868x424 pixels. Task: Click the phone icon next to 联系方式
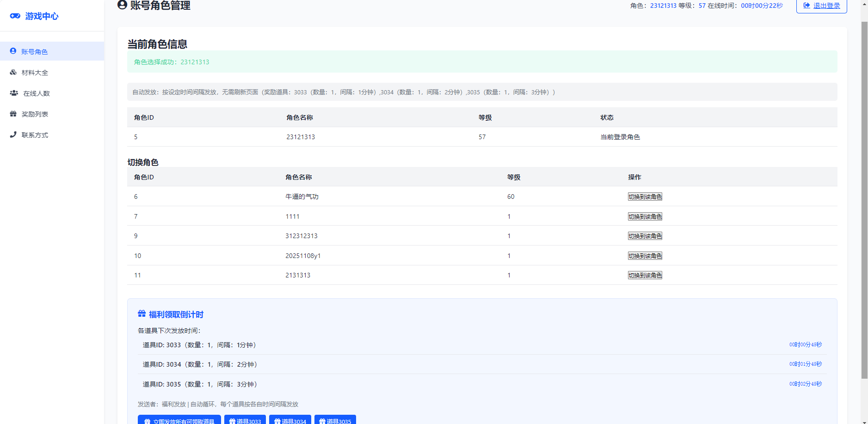13,135
